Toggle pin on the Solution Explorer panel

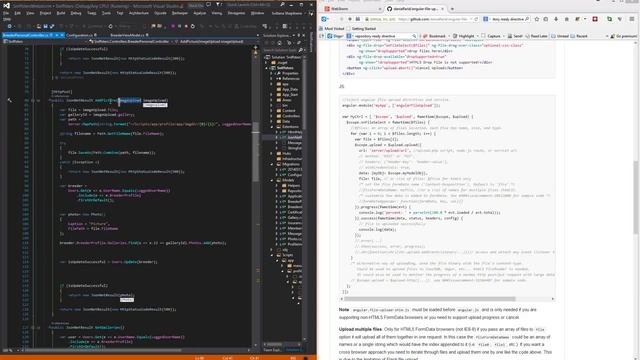(x=299, y=36)
